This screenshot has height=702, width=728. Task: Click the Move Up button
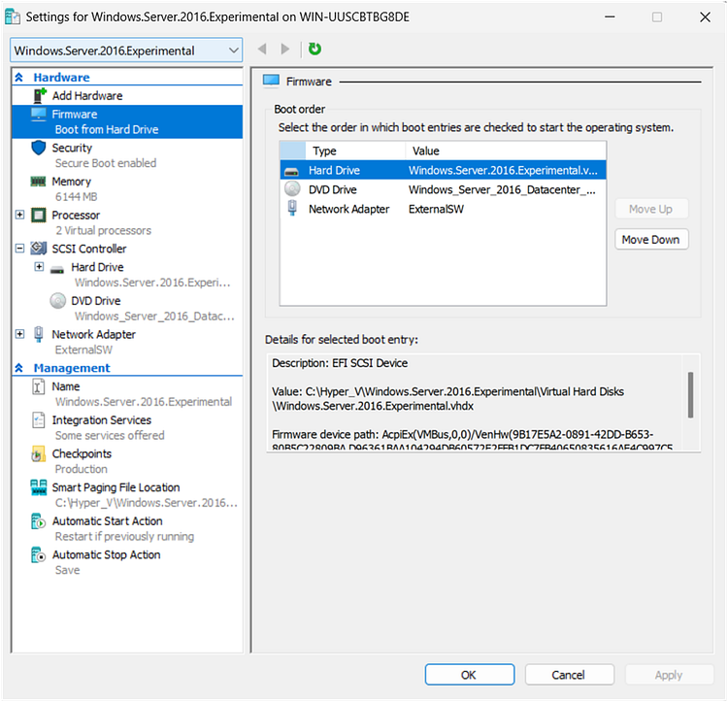pos(651,209)
